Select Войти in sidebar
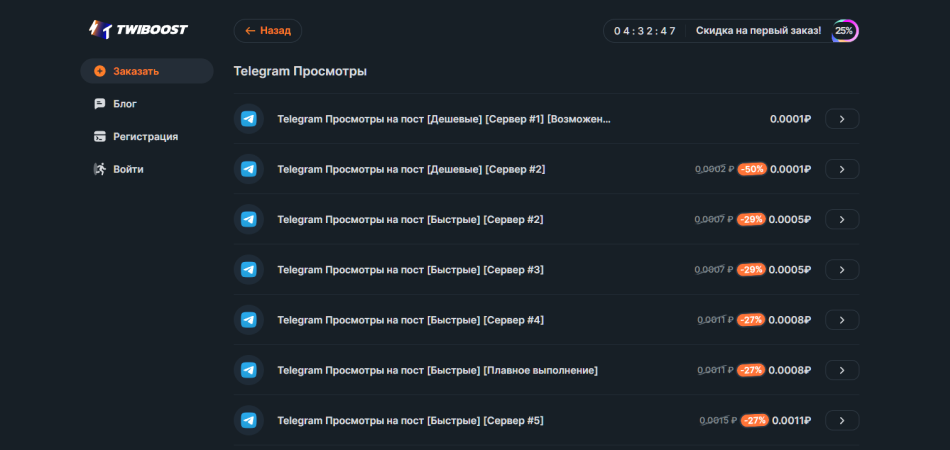950x450 pixels. (x=128, y=169)
